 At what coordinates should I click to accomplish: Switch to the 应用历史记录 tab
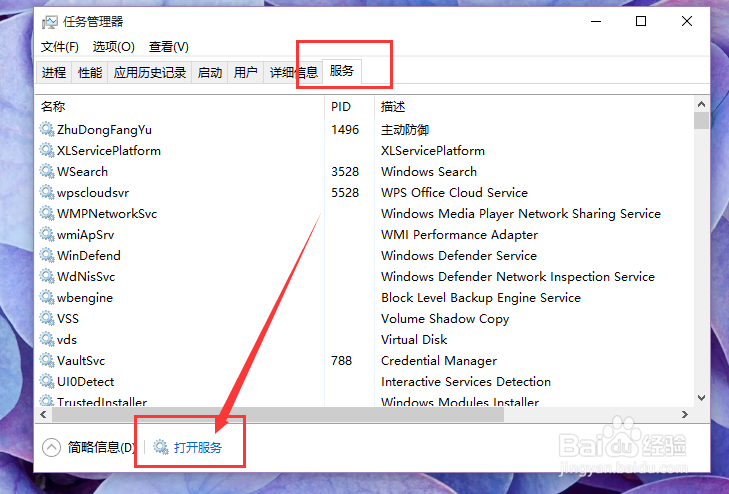[x=150, y=72]
